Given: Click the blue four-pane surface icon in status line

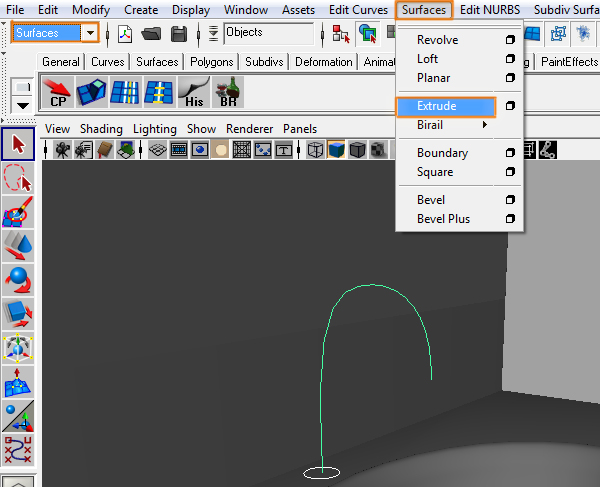Looking at the screenshot, I should (x=532, y=34).
